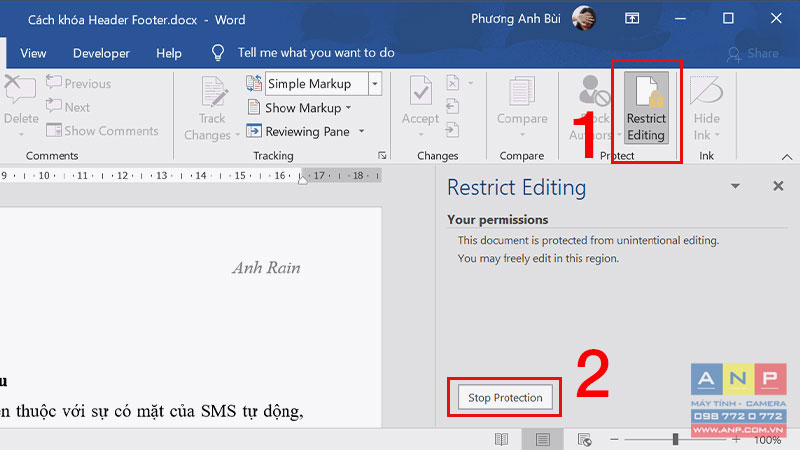800x450 pixels.
Task: Click the Delete comment icon
Action: click(x=19, y=91)
